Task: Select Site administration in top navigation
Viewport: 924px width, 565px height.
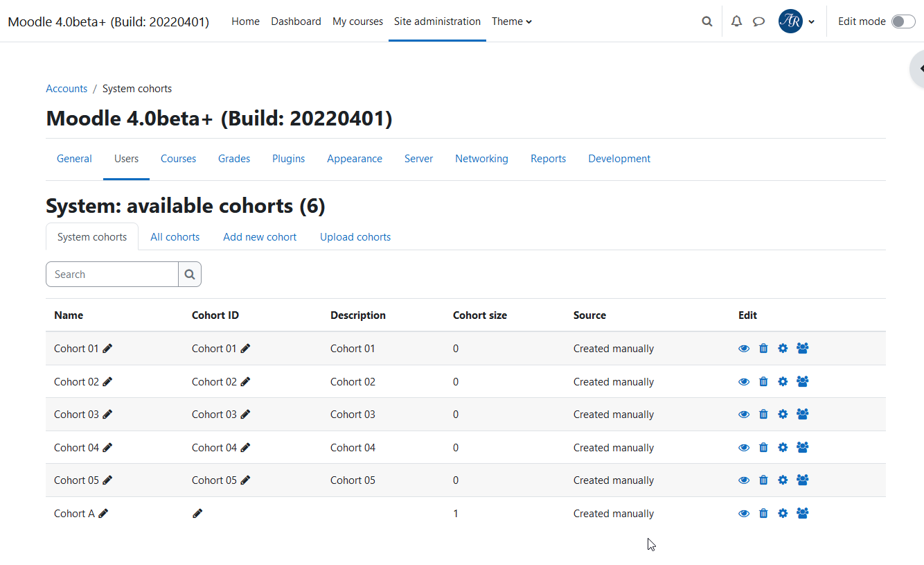Action: pos(437,21)
